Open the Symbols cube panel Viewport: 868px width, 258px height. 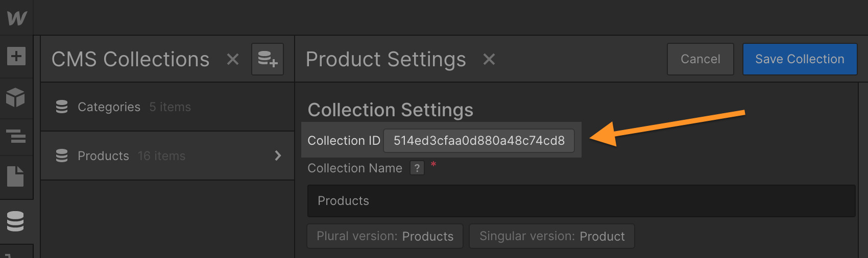pos(16,97)
